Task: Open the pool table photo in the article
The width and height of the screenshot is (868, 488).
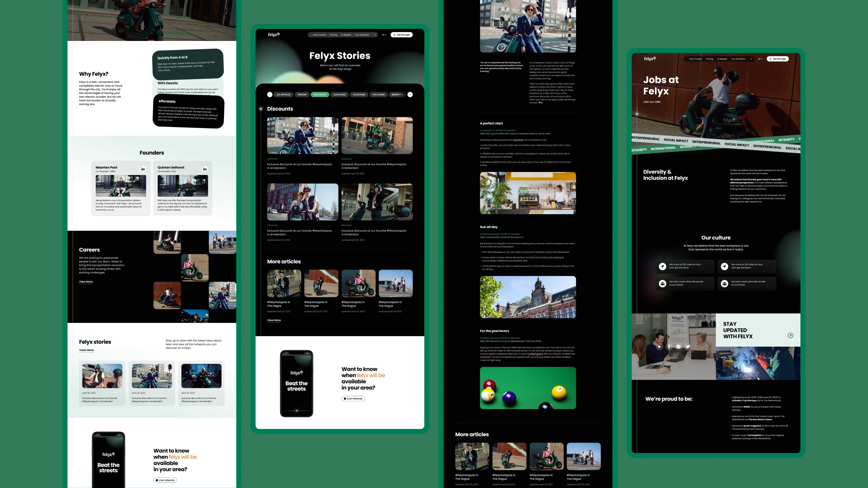Action: (528, 388)
